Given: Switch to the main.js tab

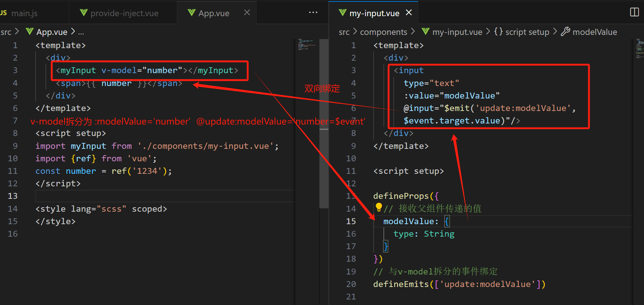Looking at the screenshot, I should pos(24,13).
